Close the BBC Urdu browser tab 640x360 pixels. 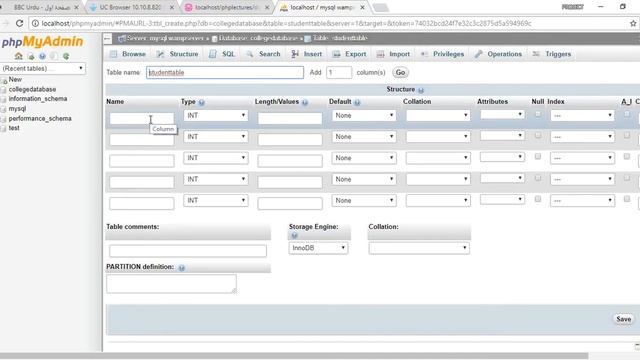(76, 7)
